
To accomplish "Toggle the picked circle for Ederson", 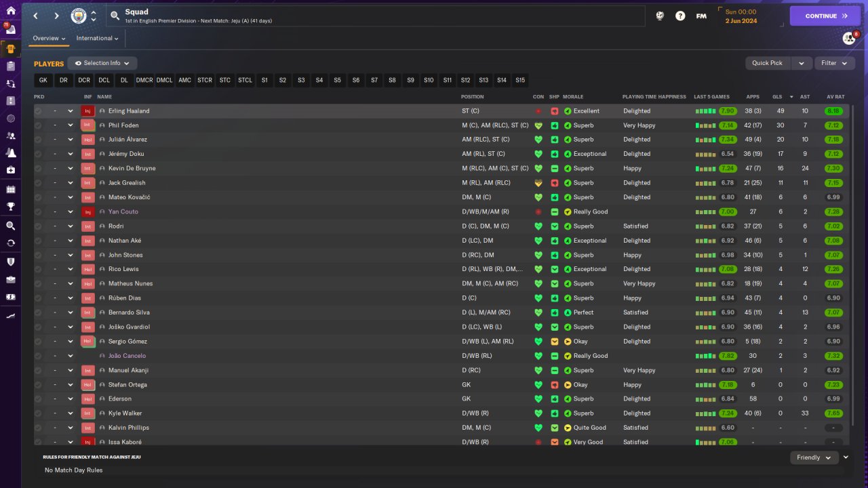I will [38, 399].
